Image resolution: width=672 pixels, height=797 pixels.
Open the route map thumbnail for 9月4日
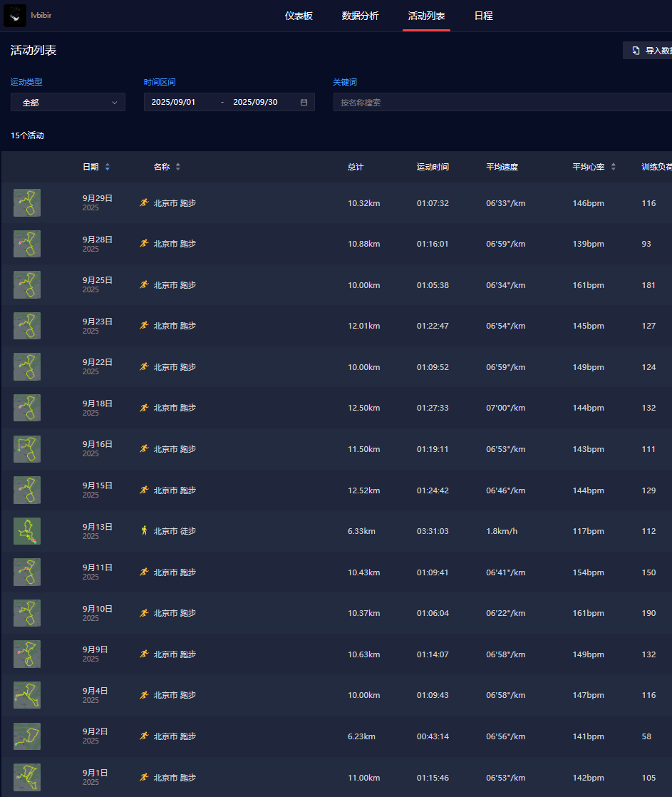point(27,695)
